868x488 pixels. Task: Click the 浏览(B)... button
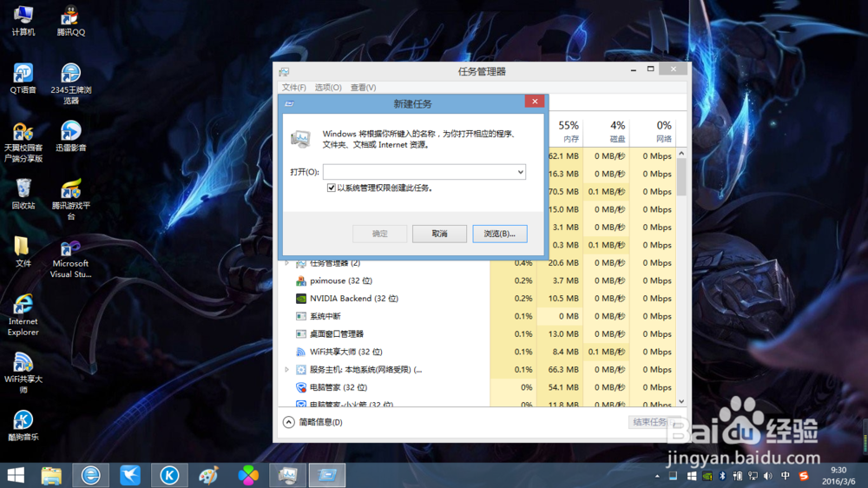499,234
